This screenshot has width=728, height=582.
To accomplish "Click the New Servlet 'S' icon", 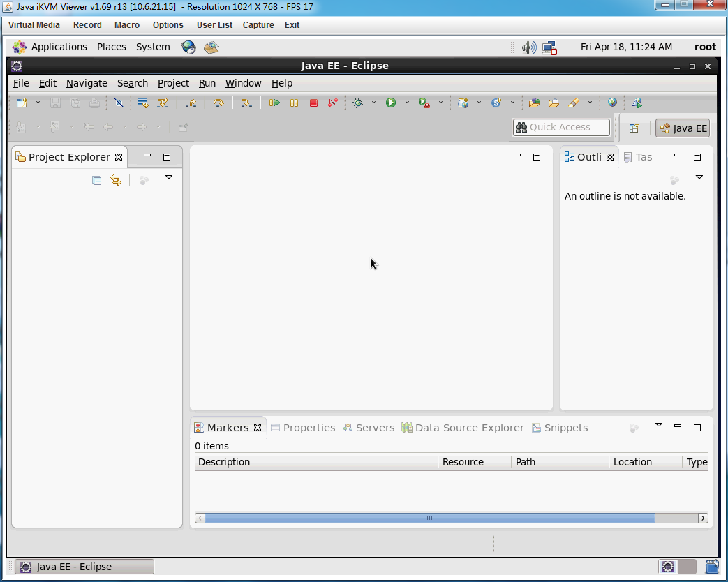I will coord(496,103).
